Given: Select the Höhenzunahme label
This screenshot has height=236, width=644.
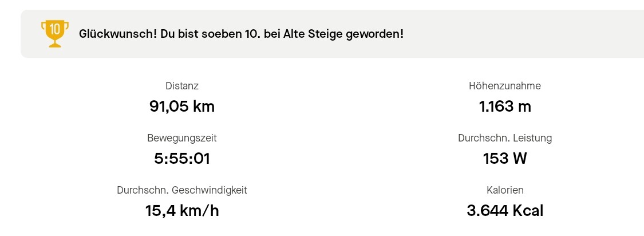Looking at the screenshot, I should pyautogui.click(x=504, y=86).
